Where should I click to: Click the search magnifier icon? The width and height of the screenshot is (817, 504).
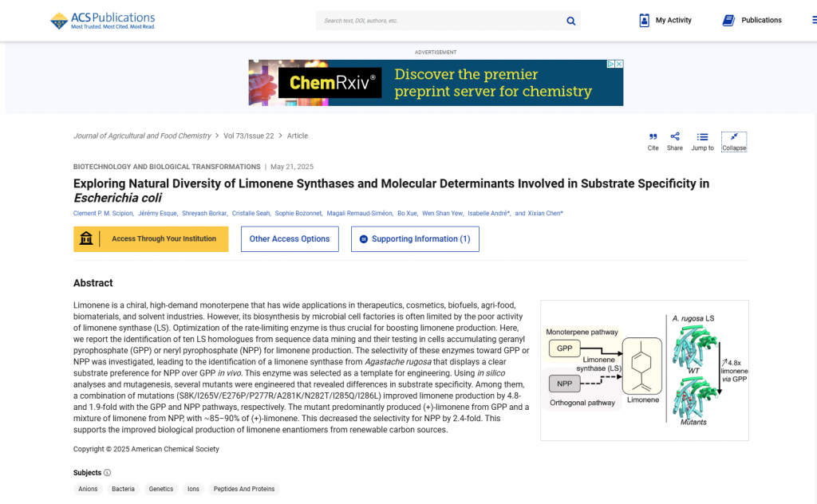(570, 21)
